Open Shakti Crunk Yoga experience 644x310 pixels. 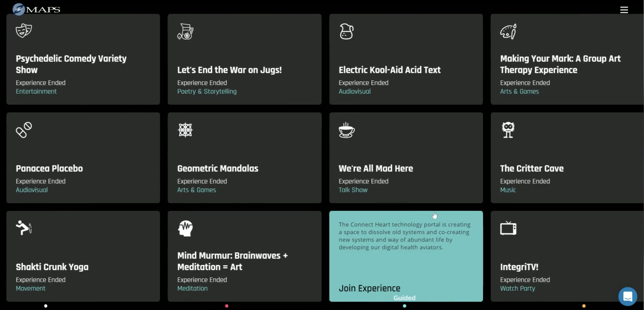[52, 267]
